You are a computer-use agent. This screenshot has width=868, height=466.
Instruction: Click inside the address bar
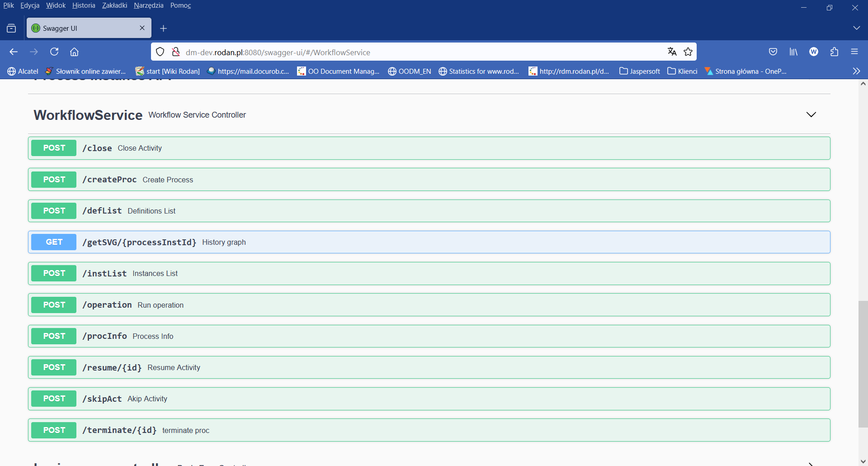(407, 52)
